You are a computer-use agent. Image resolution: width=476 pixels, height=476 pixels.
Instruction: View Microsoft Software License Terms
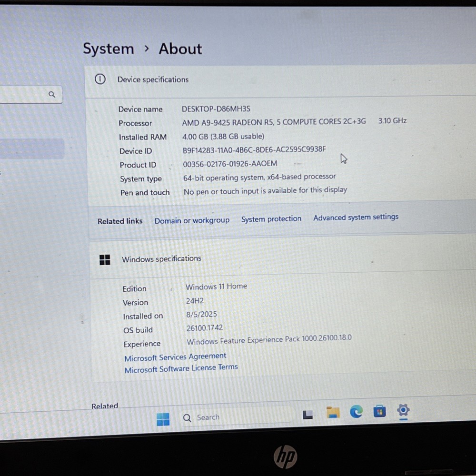pos(181,368)
